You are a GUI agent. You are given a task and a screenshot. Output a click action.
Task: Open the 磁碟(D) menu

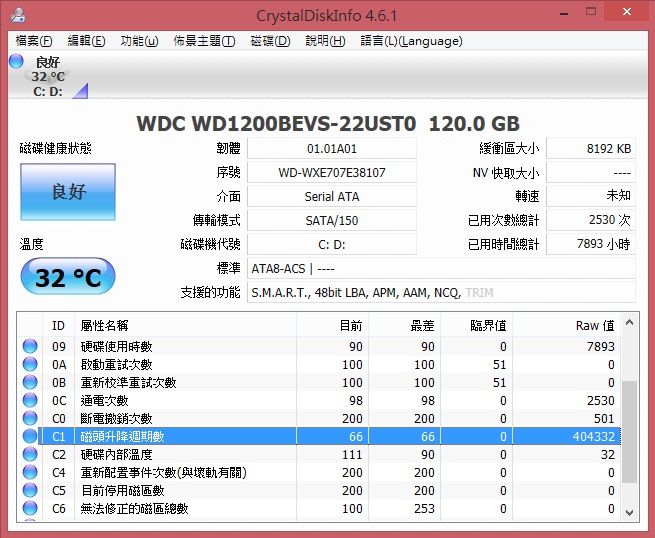[x=270, y=41]
